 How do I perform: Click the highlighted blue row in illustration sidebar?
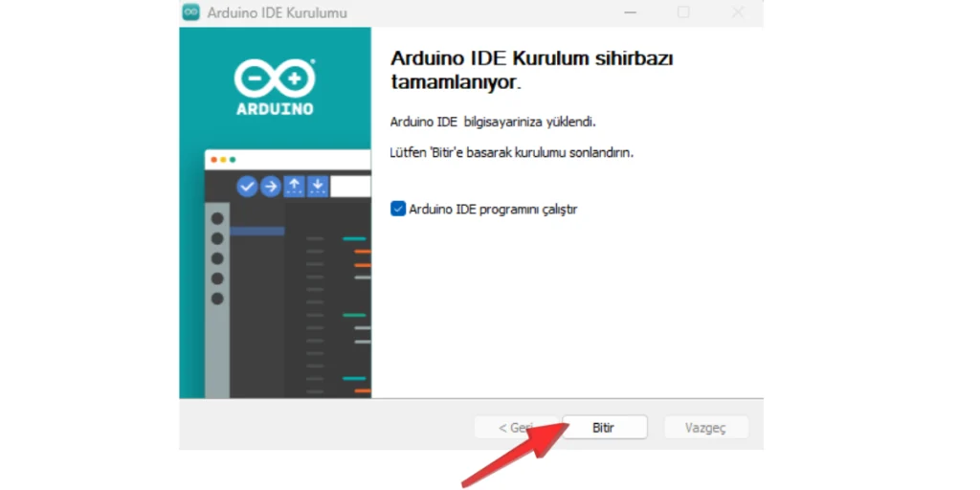click(x=256, y=231)
